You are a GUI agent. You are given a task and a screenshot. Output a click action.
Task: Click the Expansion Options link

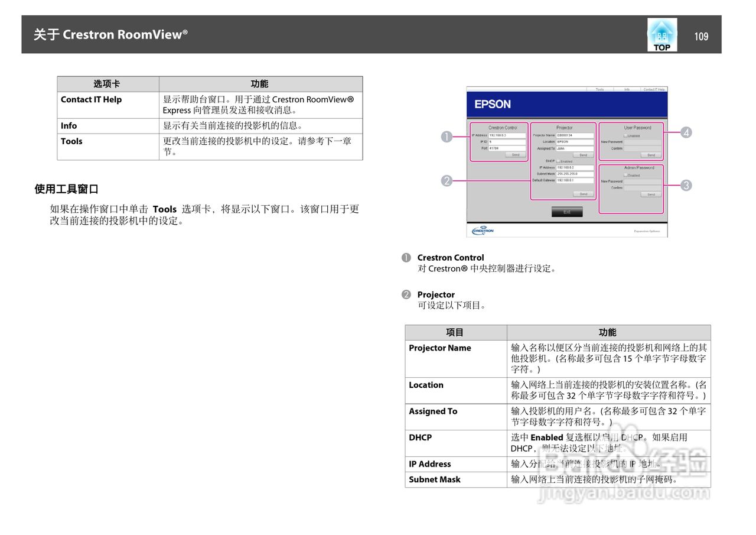(647, 231)
